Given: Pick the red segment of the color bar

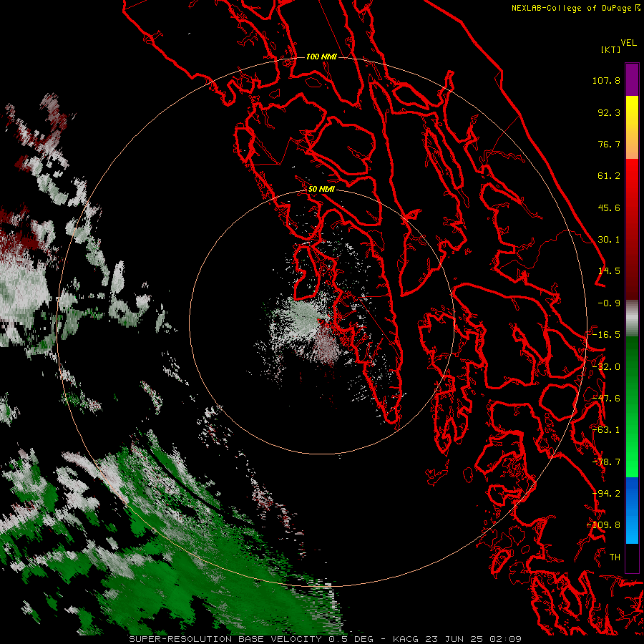Looking at the screenshot, I should click(x=632, y=229).
